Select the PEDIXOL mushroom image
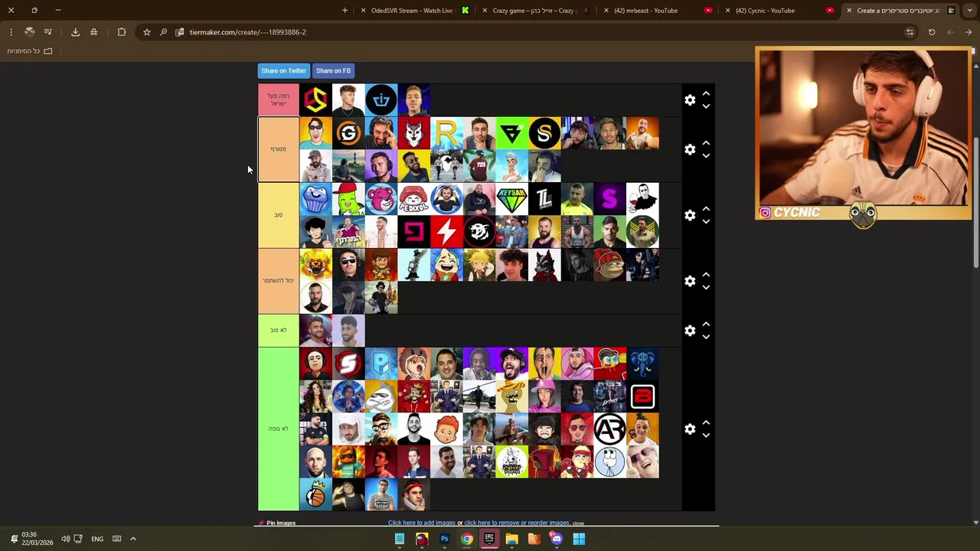 click(413, 199)
